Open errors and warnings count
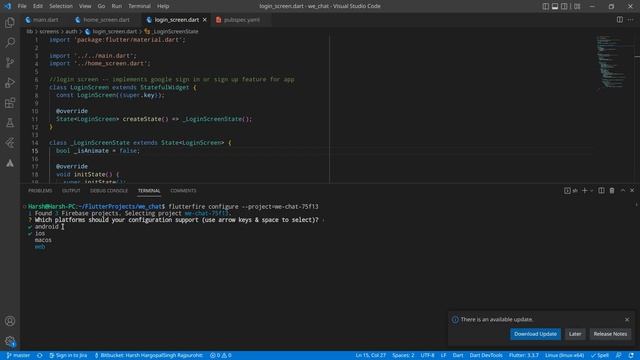 coord(221,356)
